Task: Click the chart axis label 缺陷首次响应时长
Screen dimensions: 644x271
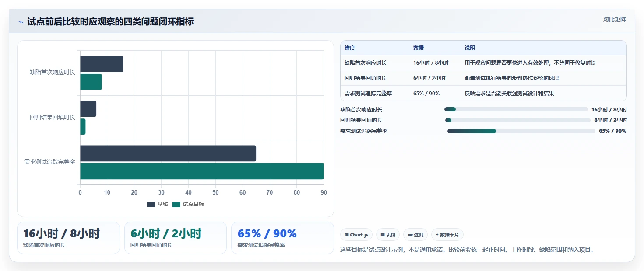Action: [x=53, y=73]
